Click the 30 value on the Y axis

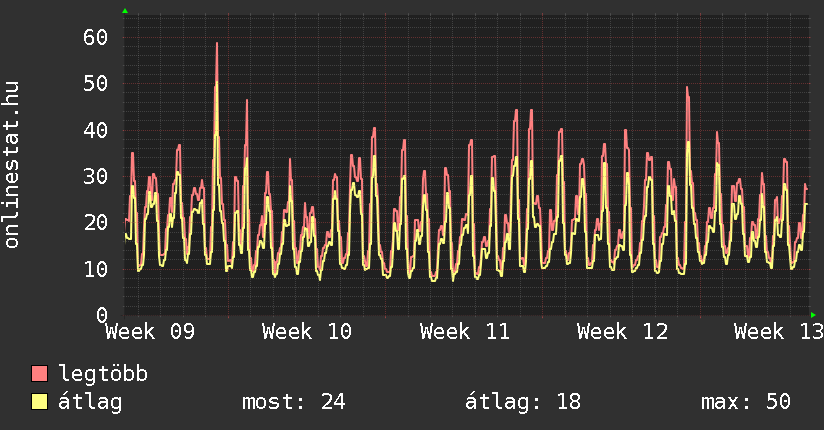point(95,176)
